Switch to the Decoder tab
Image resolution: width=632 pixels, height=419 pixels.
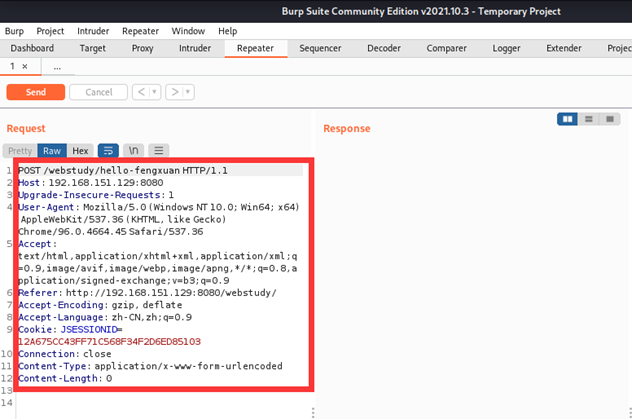384,48
